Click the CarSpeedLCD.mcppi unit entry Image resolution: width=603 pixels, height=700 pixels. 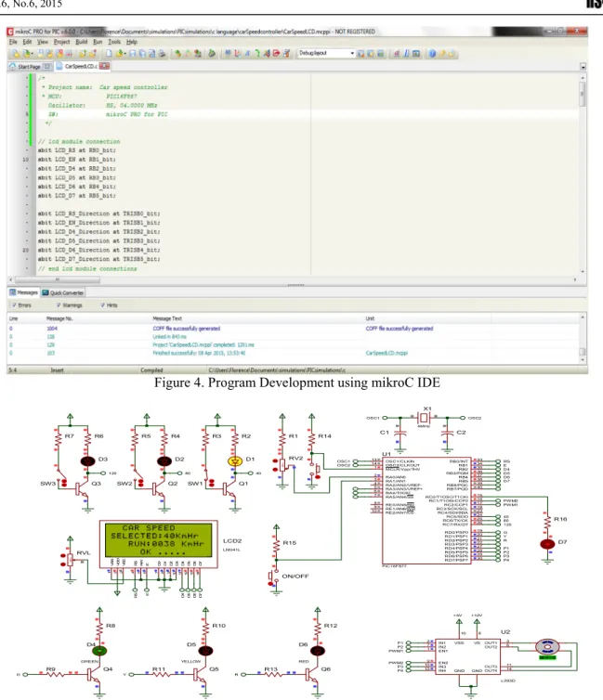click(387, 353)
